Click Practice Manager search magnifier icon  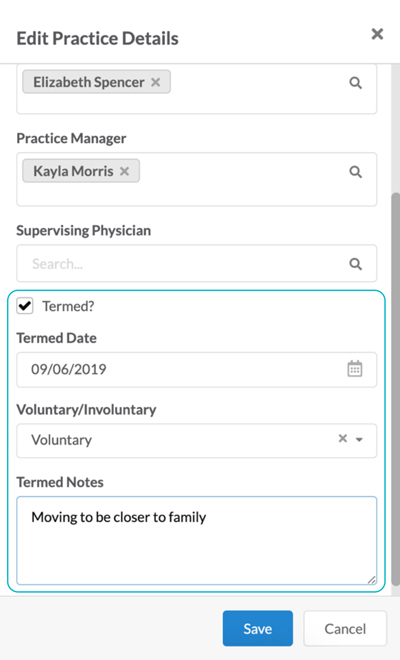(x=356, y=172)
